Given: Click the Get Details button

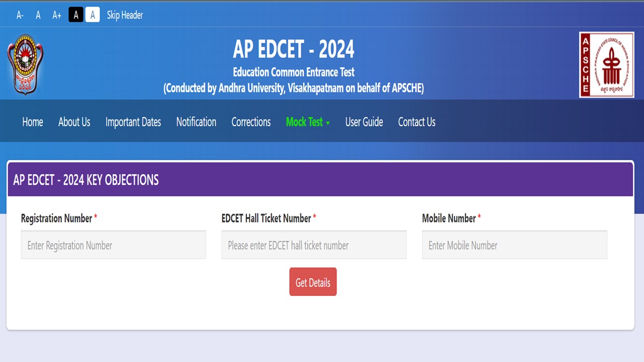Looking at the screenshot, I should pyautogui.click(x=313, y=282).
